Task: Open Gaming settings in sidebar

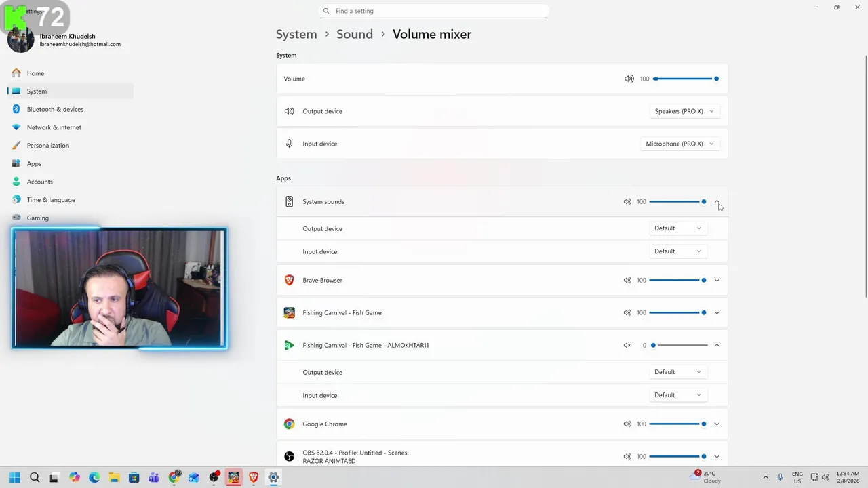Action: click(x=71, y=218)
